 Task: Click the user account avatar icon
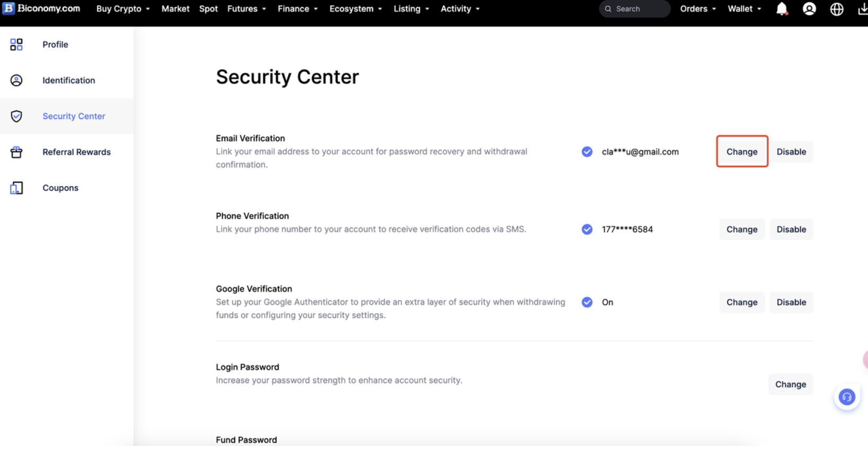pyautogui.click(x=809, y=9)
